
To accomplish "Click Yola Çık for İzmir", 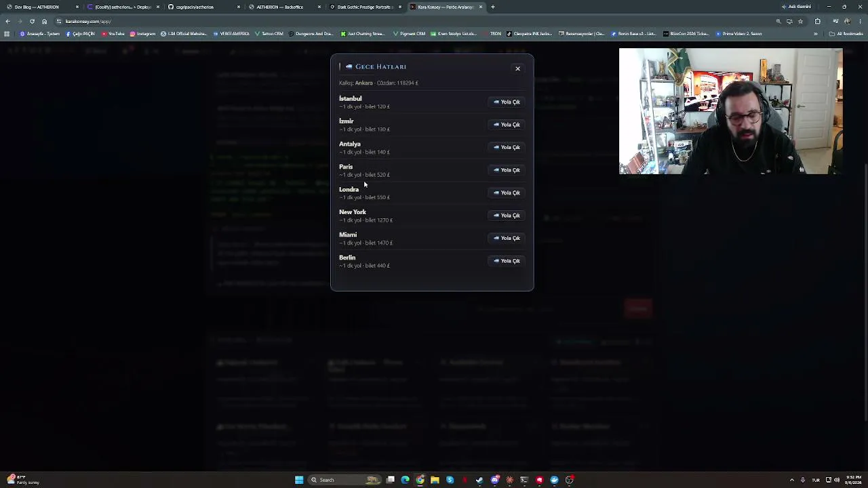I will point(507,125).
